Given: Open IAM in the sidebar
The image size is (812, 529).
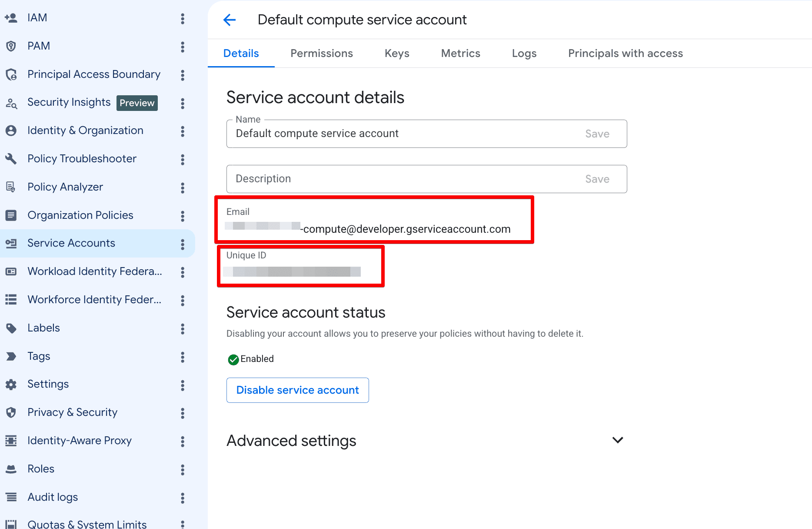Looking at the screenshot, I should (x=37, y=18).
